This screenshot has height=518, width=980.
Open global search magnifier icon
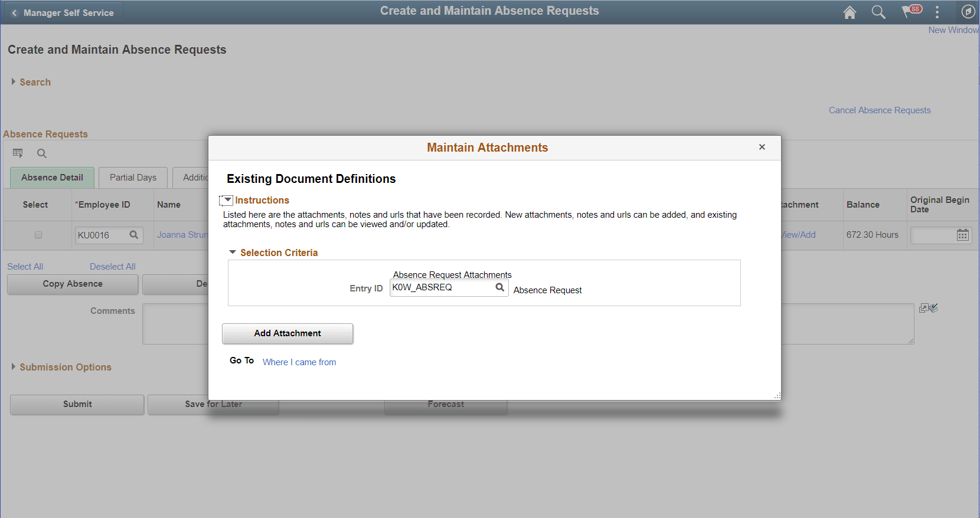click(878, 12)
